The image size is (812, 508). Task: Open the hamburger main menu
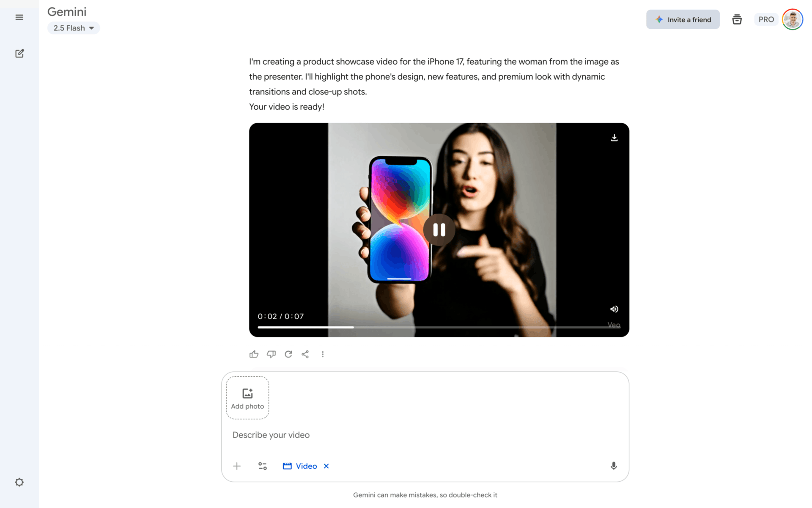tap(19, 17)
